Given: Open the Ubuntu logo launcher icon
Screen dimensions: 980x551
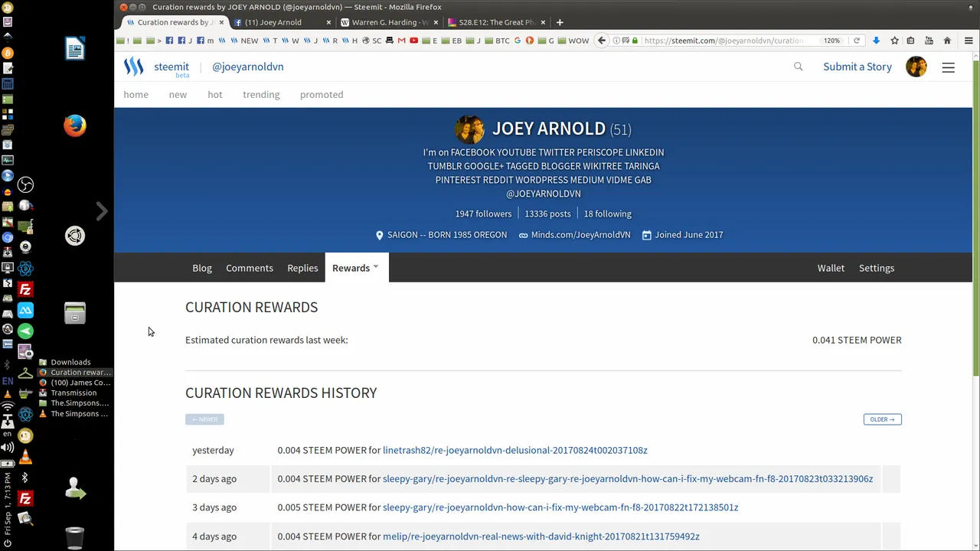Looking at the screenshot, I should point(75,236).
